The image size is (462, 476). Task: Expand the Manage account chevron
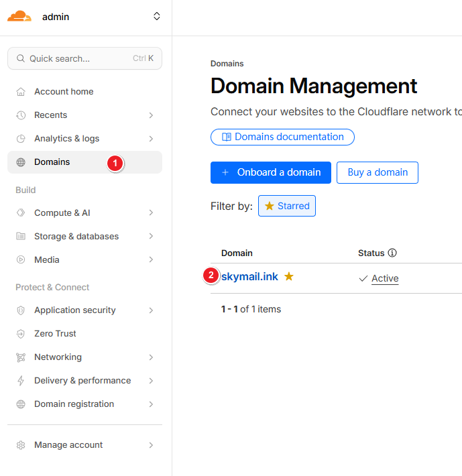[151, 445]
